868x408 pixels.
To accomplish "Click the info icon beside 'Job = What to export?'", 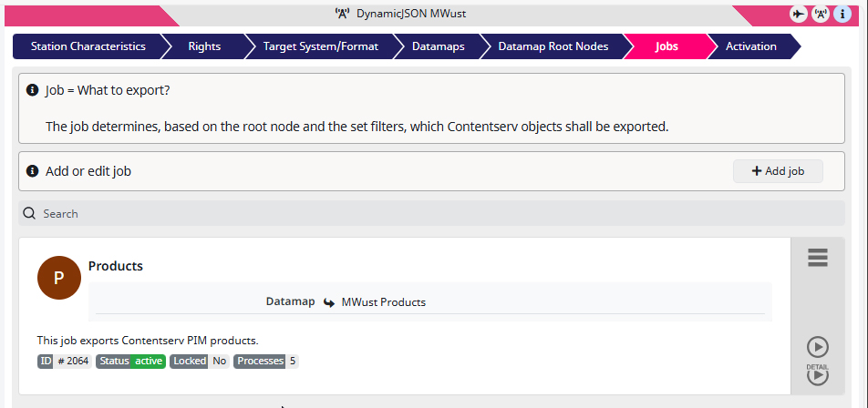I will (33, 90).
